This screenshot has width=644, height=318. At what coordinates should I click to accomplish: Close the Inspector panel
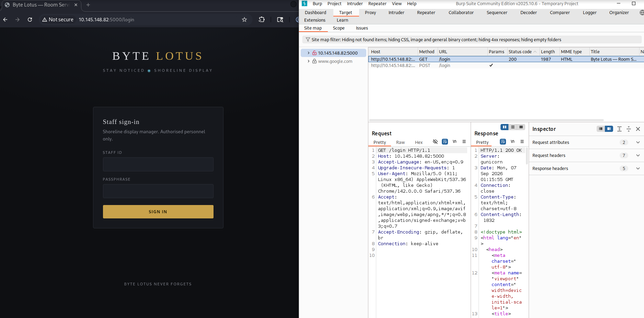coord(638,129)
